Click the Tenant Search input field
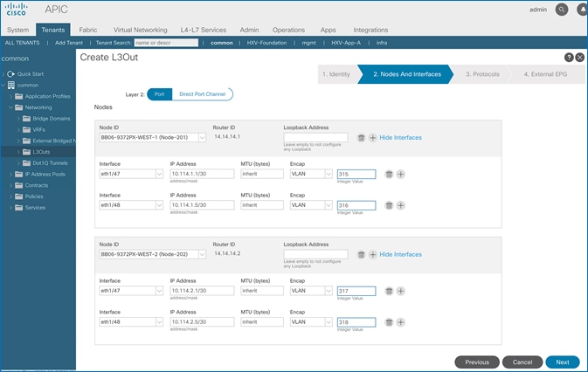The image size is (588, 372). [166, 43]
